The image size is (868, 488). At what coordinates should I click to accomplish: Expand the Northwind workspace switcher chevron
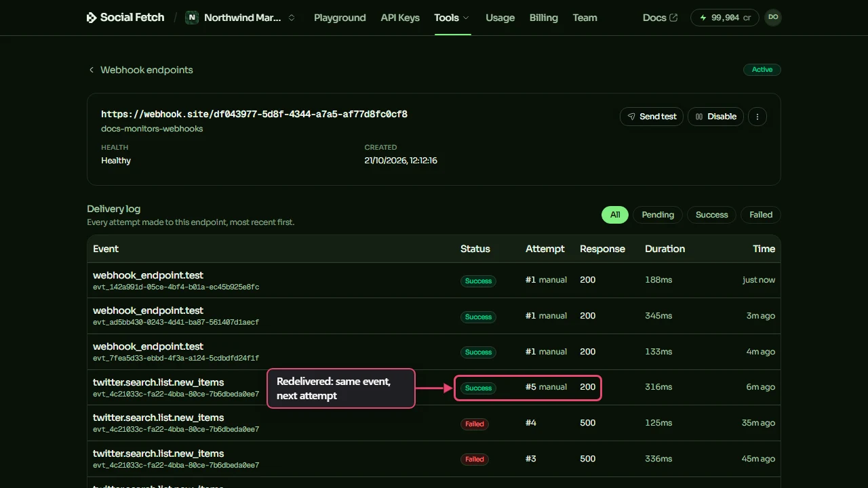[x=292, y=18]
